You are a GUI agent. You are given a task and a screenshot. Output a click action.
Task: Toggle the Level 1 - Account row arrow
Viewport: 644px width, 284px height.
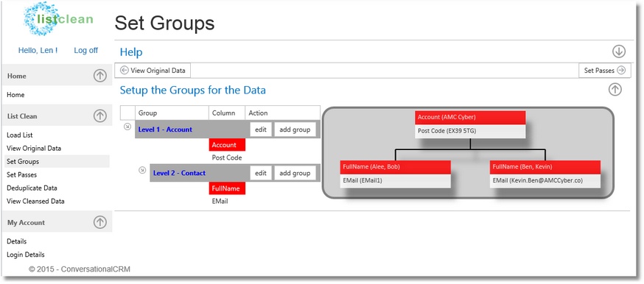pyautogui.click(x=127, y=127)
